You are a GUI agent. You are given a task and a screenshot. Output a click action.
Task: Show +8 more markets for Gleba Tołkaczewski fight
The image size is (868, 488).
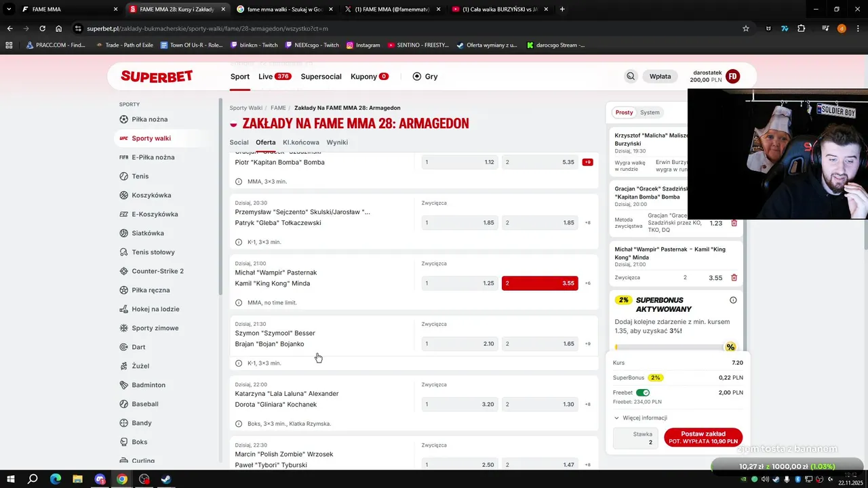pos(588,223)
